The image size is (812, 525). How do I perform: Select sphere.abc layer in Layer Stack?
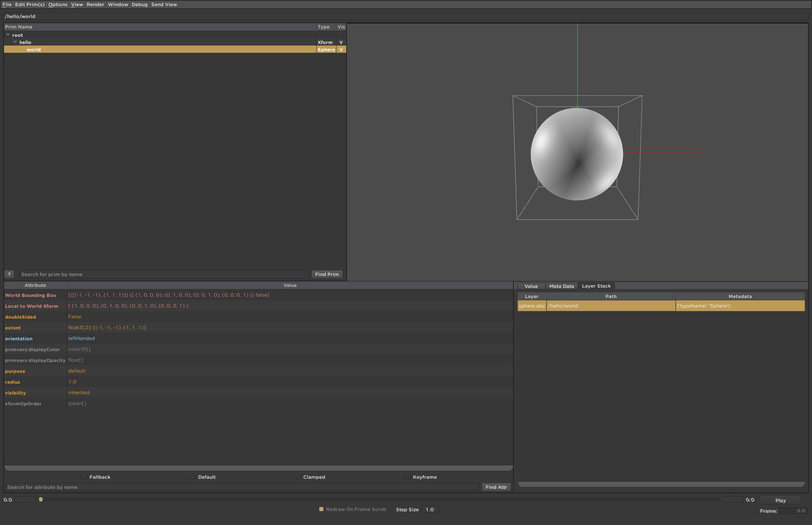tap(531, 306)
